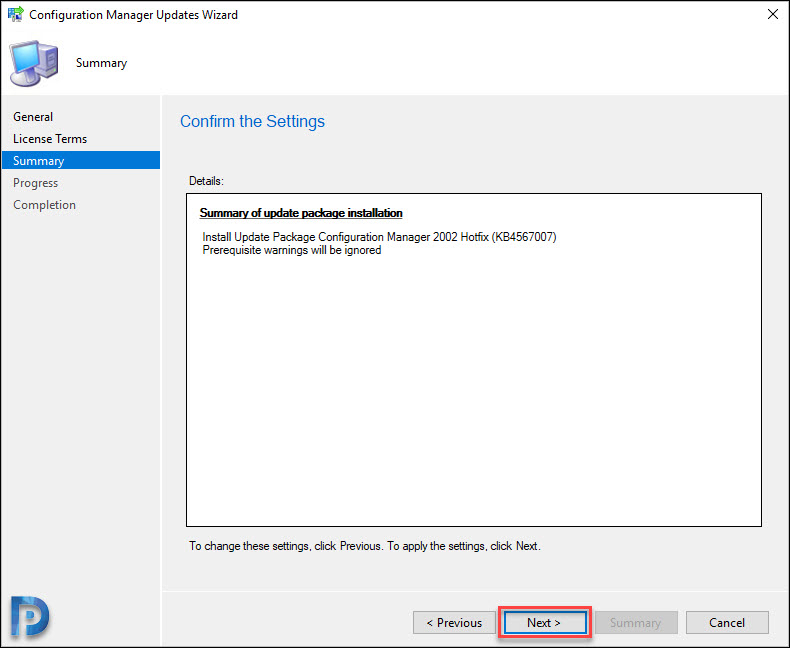Select the Progress step in sidebar

pos(35,183)
